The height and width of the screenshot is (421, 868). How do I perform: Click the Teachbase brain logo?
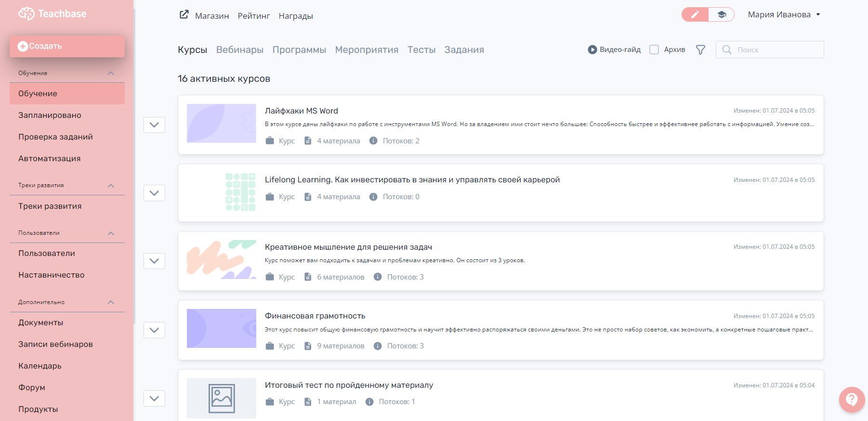pos(26,14)
